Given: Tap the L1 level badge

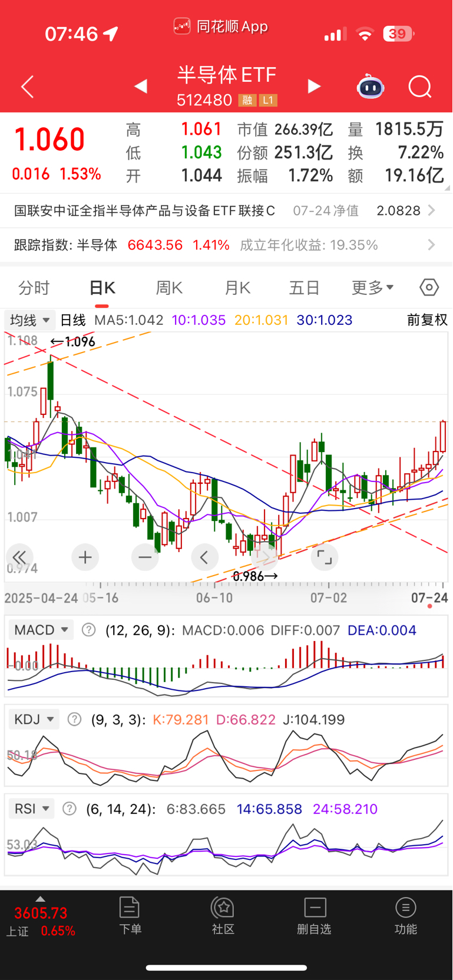Looking at the screenshot, I should (x=268, y=101).
